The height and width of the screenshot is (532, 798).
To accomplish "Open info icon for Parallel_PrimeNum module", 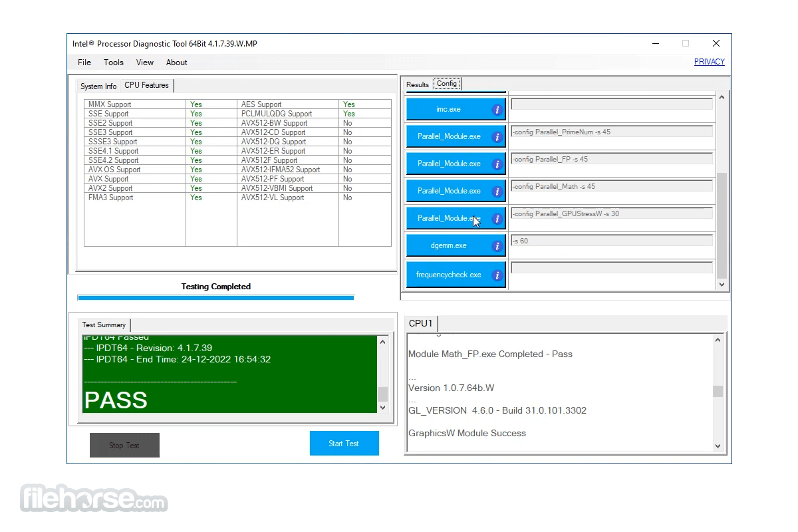I will (x=497, y=137).
